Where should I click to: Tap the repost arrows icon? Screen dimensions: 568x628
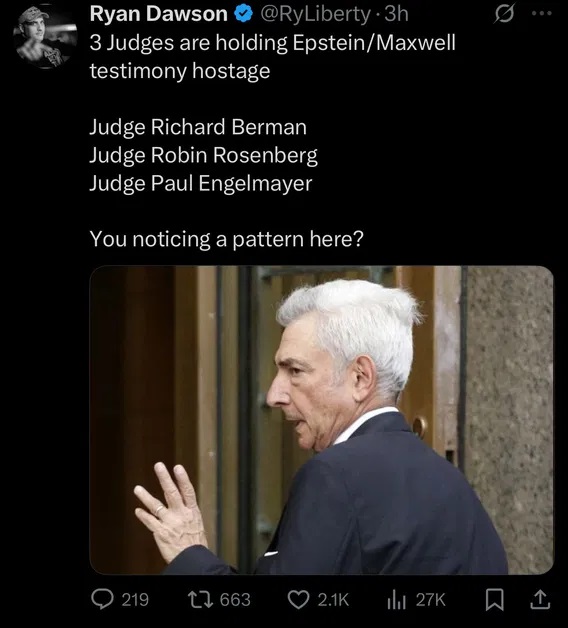(201, 600)
